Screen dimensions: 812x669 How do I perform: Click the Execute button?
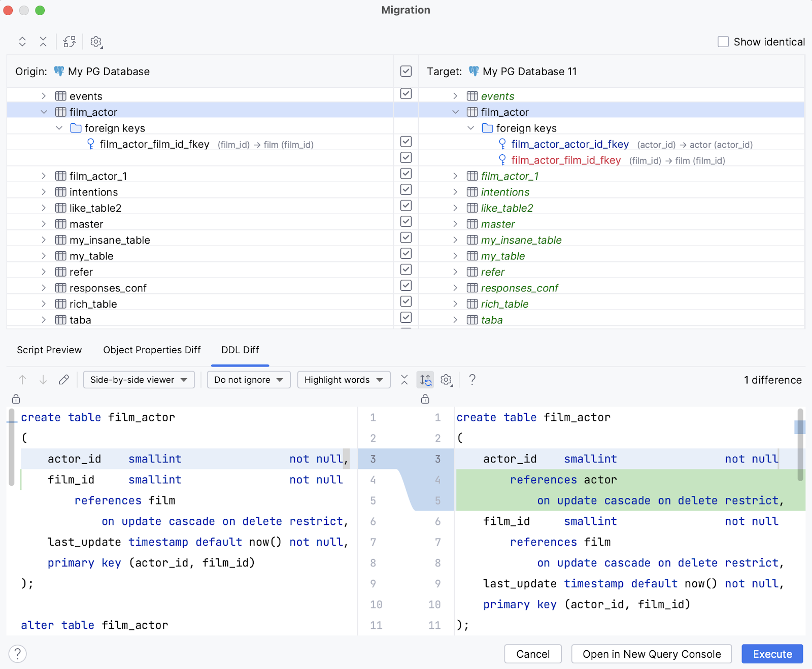coord(772,654)
